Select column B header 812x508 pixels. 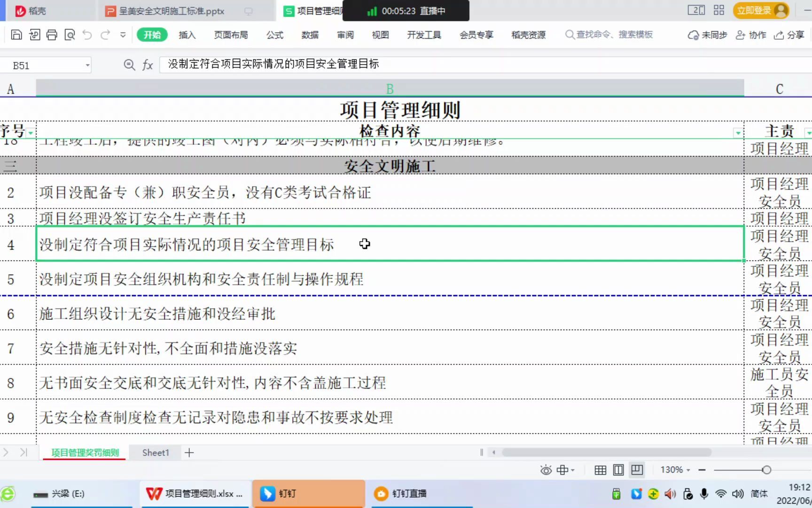click(390, 88)
